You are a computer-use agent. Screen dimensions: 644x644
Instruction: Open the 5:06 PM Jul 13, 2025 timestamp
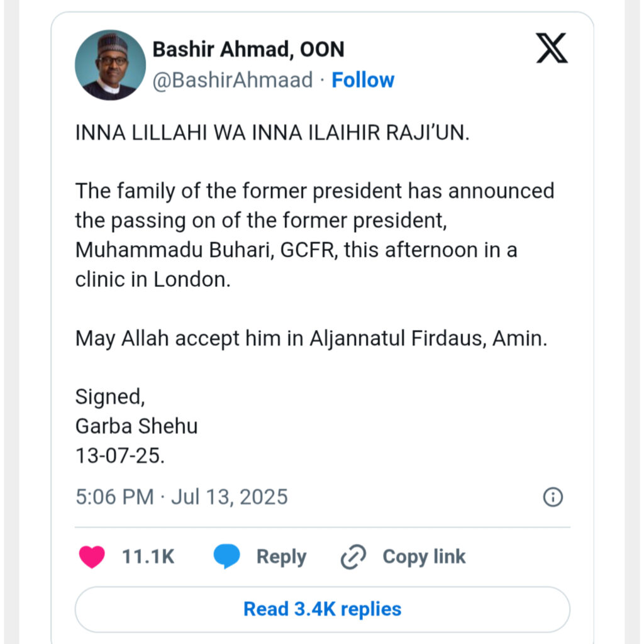pos(181,497)
